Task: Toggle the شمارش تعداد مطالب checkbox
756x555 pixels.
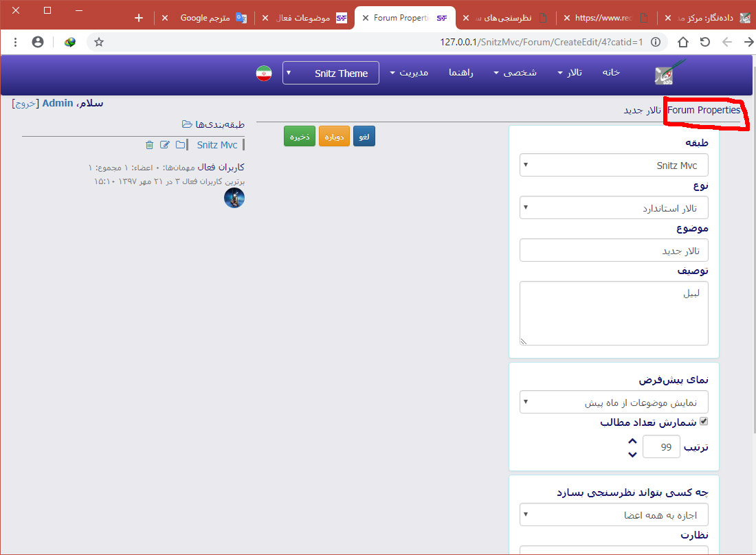Action: click(703, 422)
